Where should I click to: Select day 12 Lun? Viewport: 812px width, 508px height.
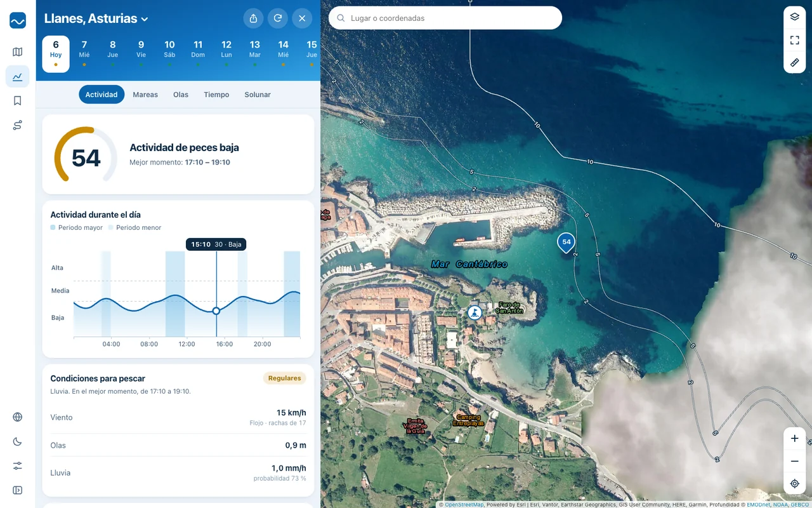[x=226, y=53]
